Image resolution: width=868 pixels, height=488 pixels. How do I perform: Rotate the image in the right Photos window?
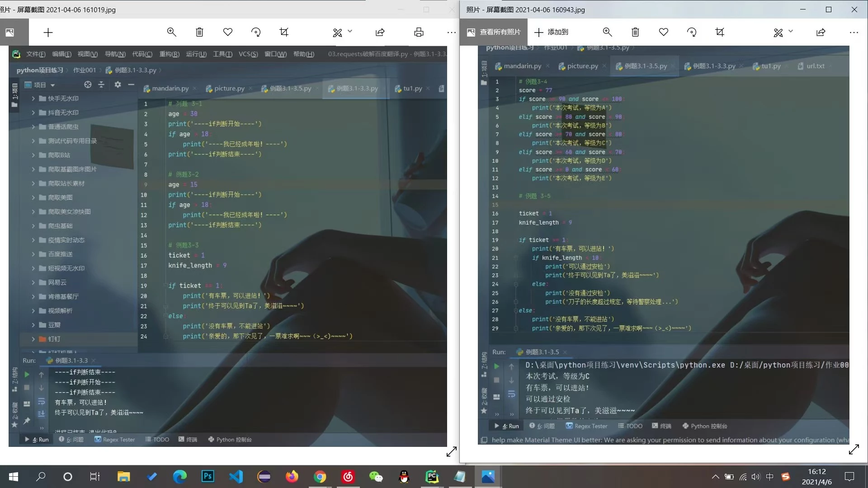691,32
